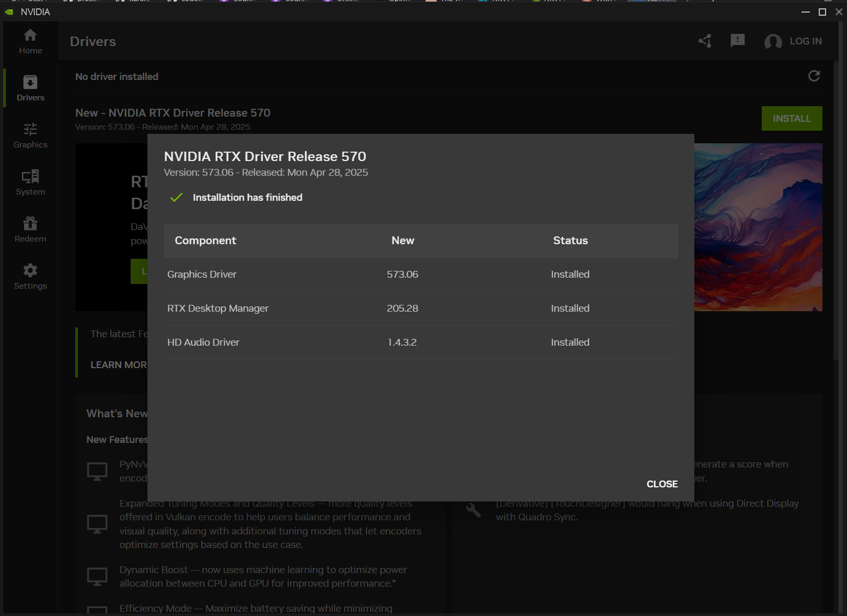Click the colorful driver banner artwork

[x=758, y=227]
